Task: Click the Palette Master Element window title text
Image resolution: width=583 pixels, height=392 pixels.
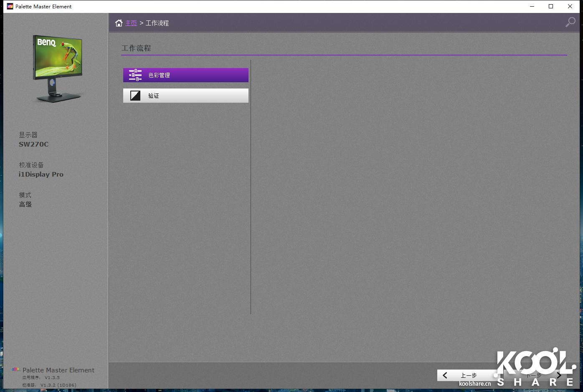Action: pos(43,6)
